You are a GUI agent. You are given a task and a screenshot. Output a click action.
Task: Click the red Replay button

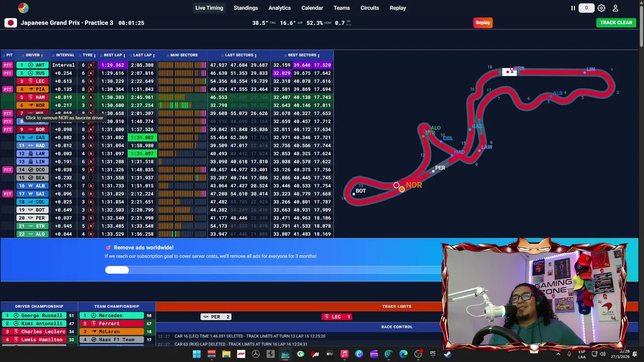(x=483, y=23)
